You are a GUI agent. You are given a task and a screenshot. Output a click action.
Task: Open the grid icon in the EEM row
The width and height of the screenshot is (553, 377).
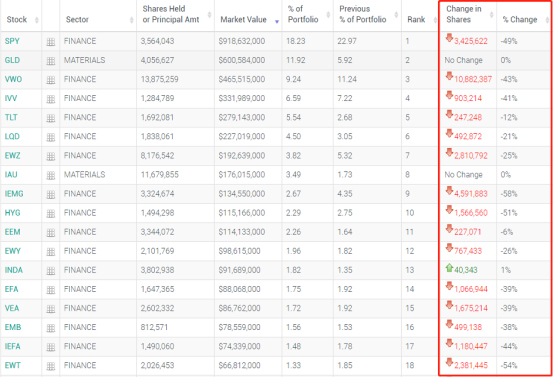click(x=50, y=232)
